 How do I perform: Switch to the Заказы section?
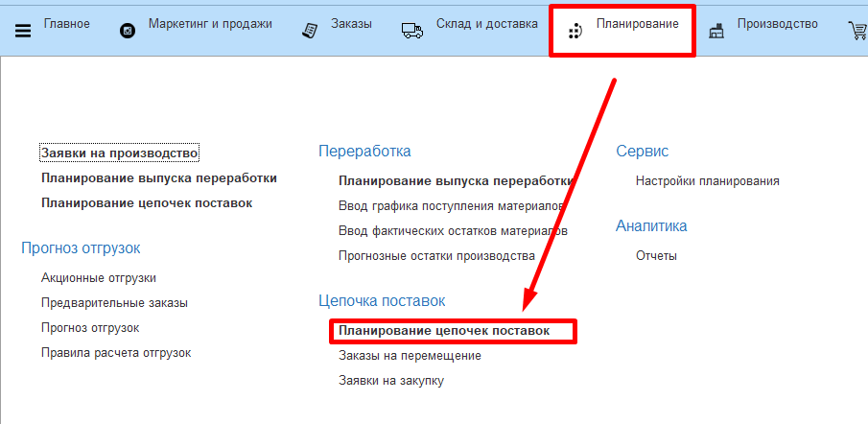pos(350,24)
